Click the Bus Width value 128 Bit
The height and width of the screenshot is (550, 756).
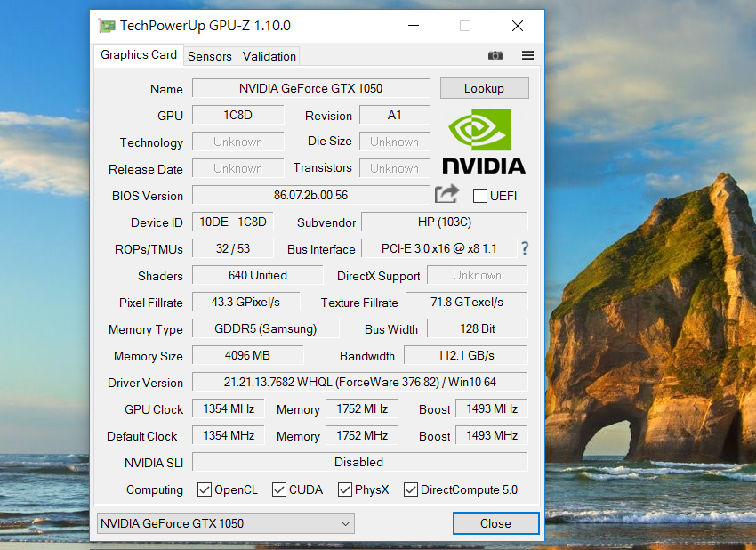coord(478,328)
